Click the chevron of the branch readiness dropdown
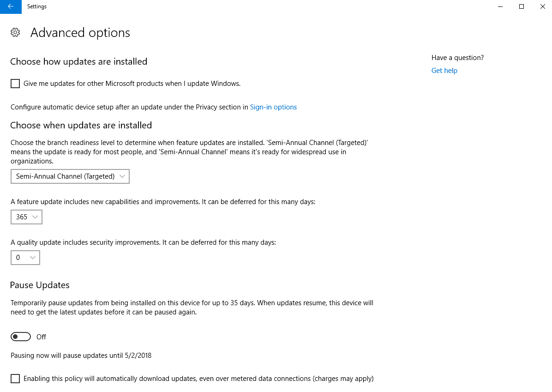 point(122,176)
